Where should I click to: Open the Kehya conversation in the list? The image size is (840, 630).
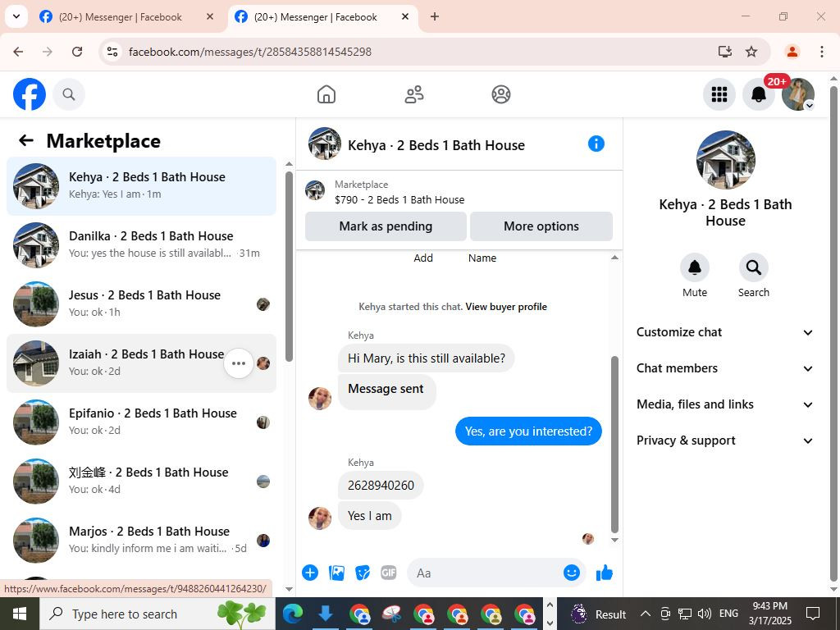(x=141, y=186)
